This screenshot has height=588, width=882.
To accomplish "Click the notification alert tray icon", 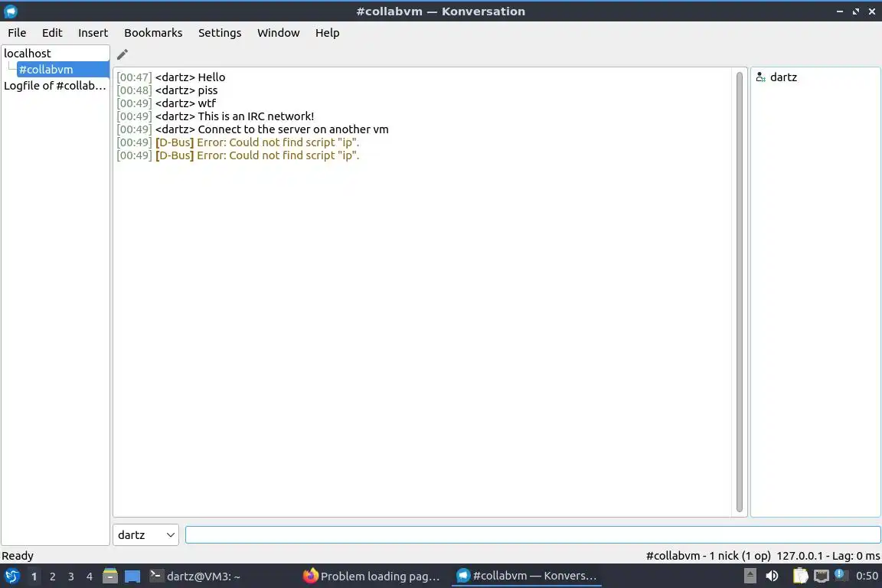I will point(841,574).
